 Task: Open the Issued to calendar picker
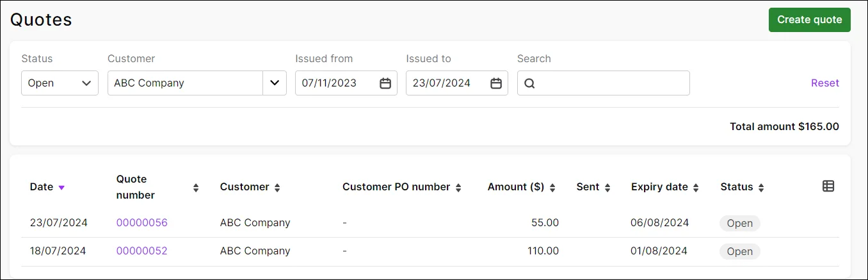(x=496, y=83)
